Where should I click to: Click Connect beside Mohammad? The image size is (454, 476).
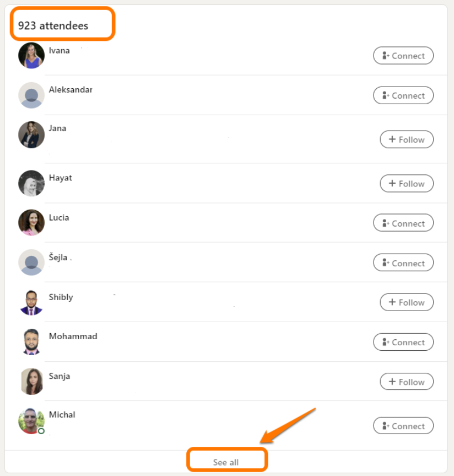click(x=403, y=342)
